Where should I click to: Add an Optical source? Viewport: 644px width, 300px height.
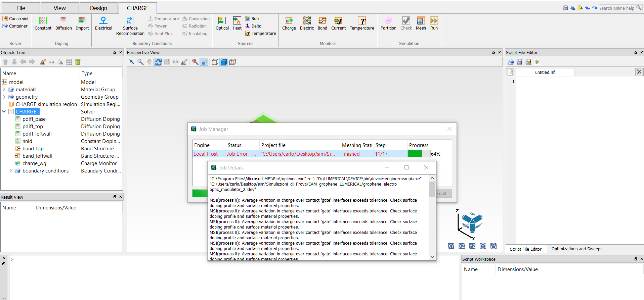coord(222,23)
